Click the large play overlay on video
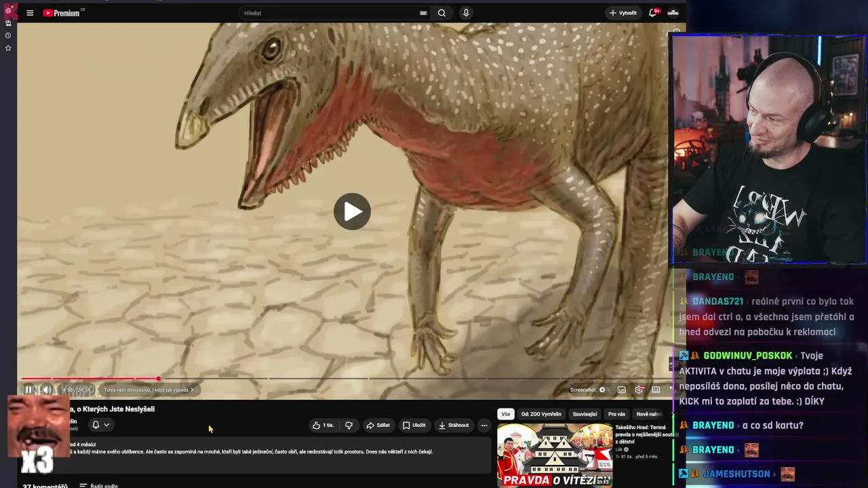 coord(352,211)
